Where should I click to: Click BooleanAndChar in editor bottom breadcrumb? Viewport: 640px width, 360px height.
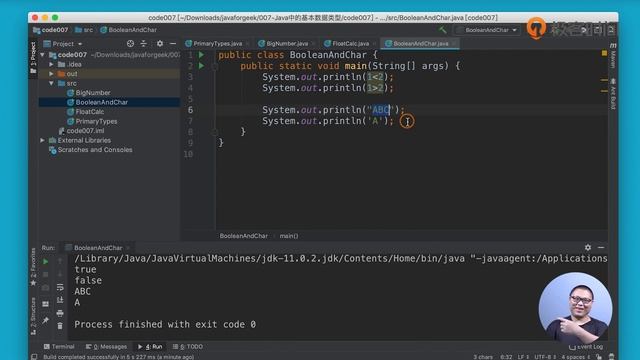pyautogui.click(x=244, y=236)
